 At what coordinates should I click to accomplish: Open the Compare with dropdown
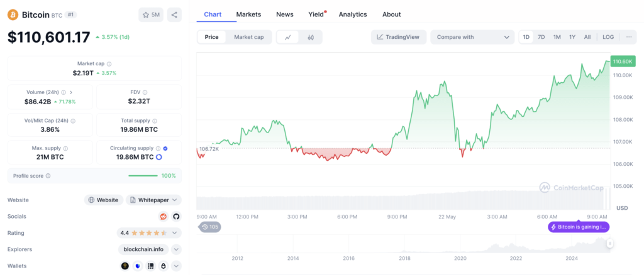click(472, 37)
